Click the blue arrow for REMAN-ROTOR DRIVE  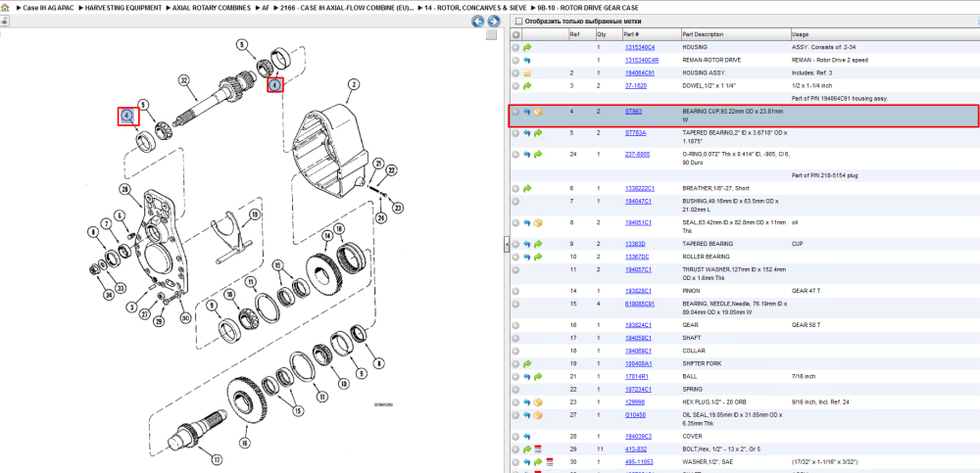[527, 60]
